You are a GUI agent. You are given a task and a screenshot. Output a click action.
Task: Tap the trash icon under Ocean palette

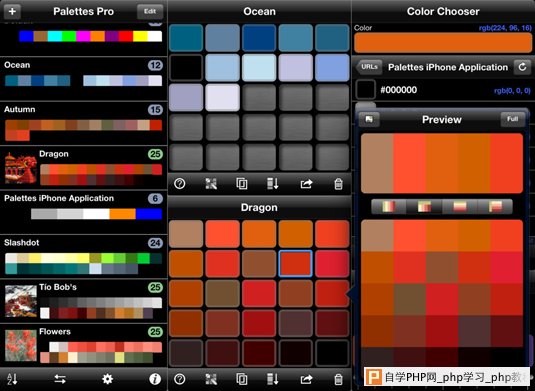point(338,184)
